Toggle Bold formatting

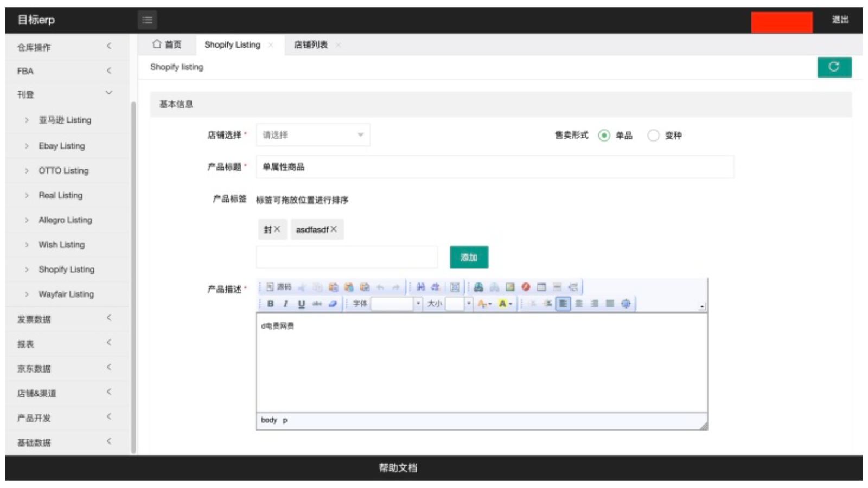(270, 304)
